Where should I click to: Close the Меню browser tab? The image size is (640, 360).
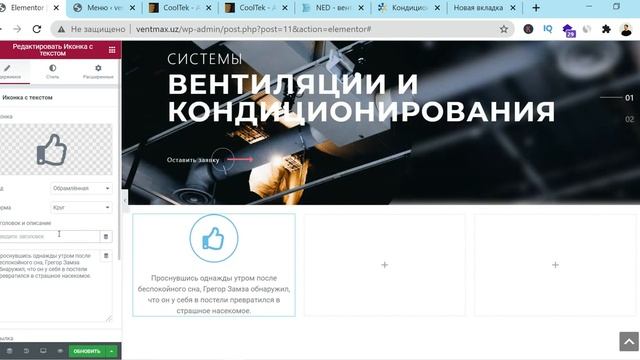coord(132,8)
